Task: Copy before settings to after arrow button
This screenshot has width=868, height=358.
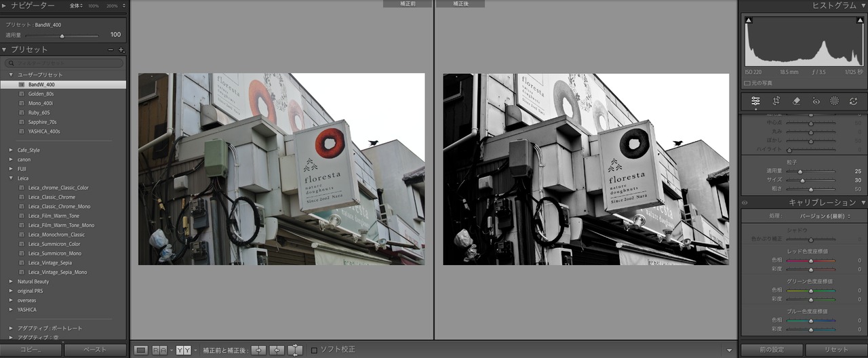Action: 258,350
